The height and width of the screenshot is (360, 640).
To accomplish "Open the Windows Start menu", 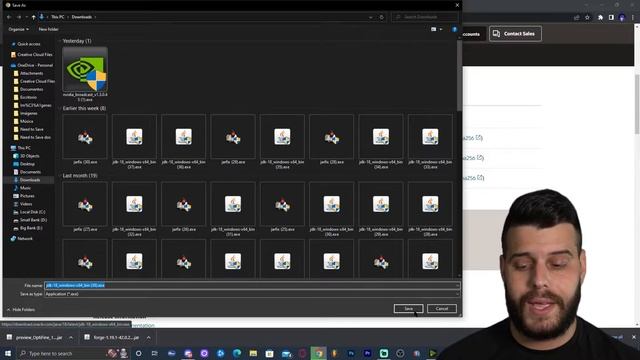I will (x=8, y=353).
